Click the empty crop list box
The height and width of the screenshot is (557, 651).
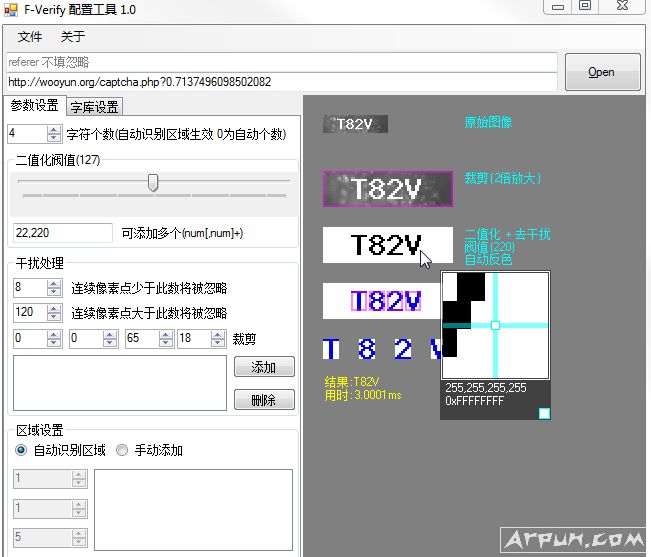[x=120, y=383]
